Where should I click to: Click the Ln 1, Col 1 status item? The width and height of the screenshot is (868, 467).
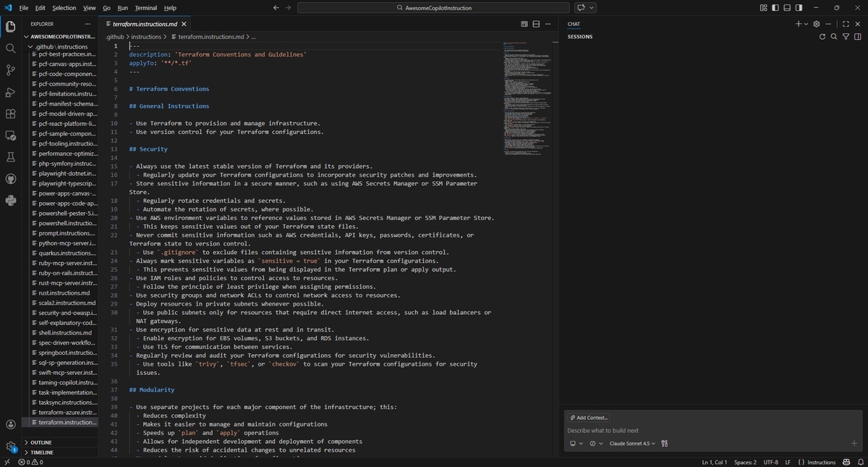coord(715,462)
